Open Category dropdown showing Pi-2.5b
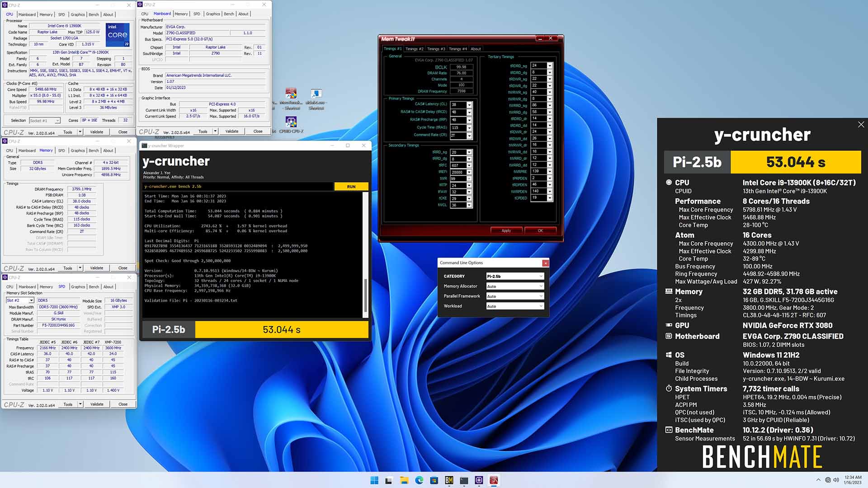The height and width of the screenshot is (488, 868). coord(514,276)
